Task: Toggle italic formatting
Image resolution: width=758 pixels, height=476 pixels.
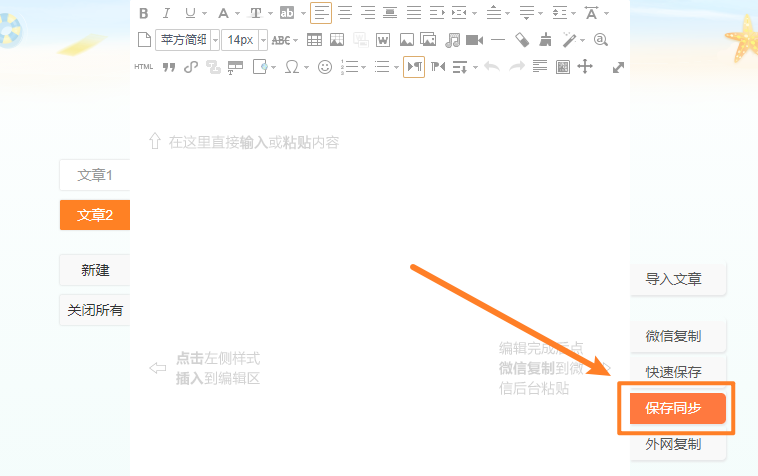Action: 166,13
